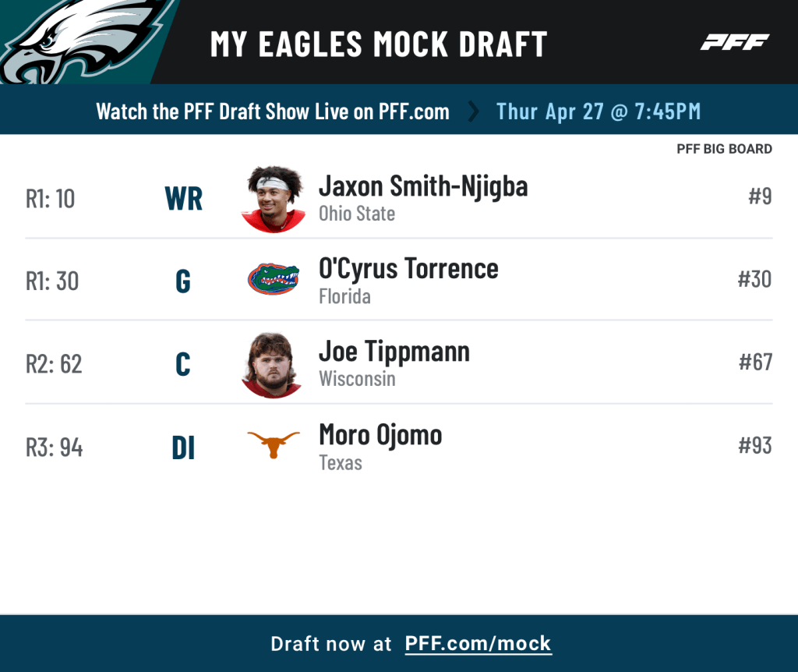Click the WR position label
The height and width of the screenshot is (672, 798).
click(184, 199)
